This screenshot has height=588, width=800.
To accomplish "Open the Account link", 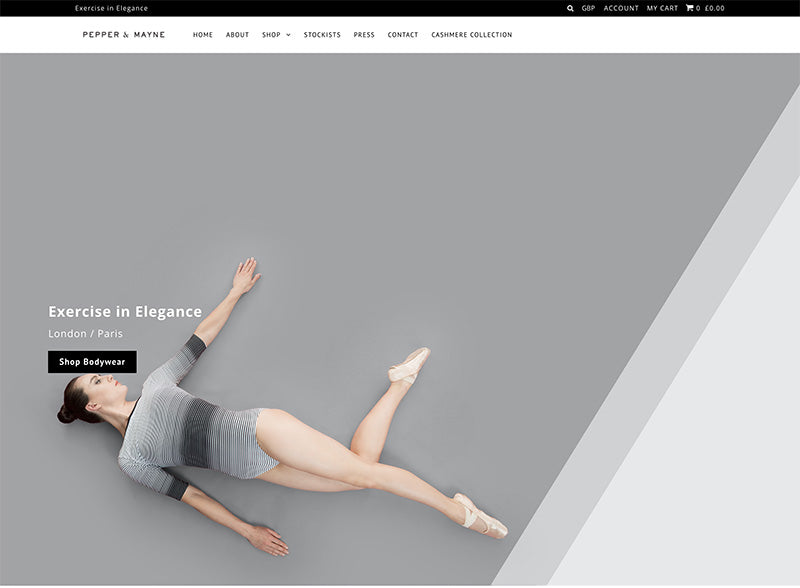I will (x=621, y=8).
